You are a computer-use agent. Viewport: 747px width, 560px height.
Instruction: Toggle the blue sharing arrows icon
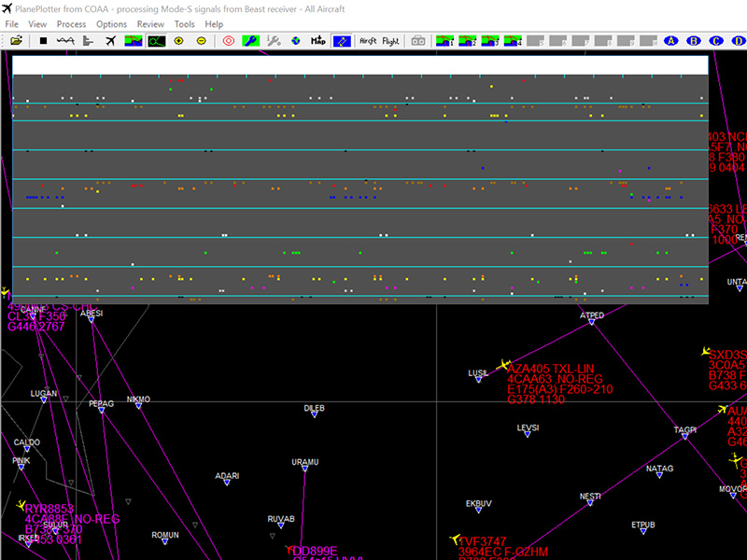click(342, 41)
